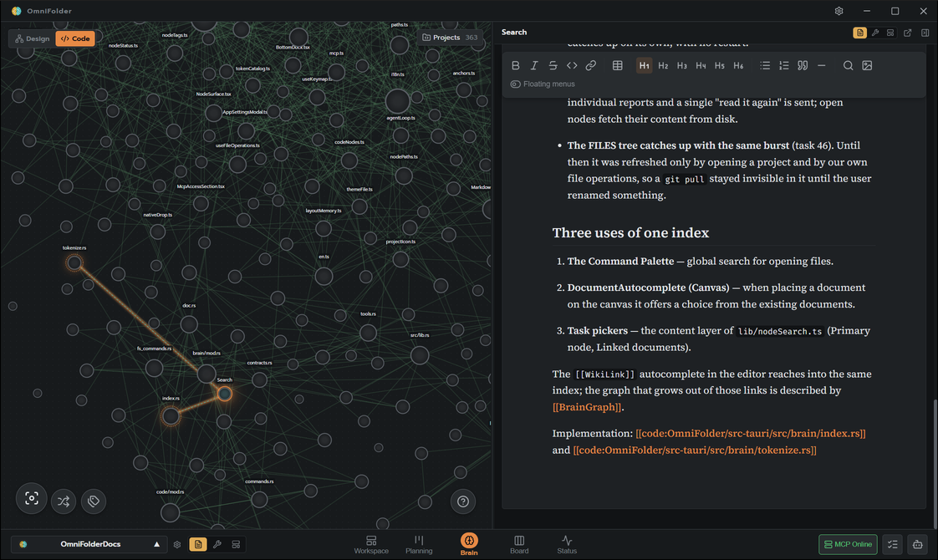
Task: Select the wrench view in the Search panel header
Action: click(x=875, y=33)
